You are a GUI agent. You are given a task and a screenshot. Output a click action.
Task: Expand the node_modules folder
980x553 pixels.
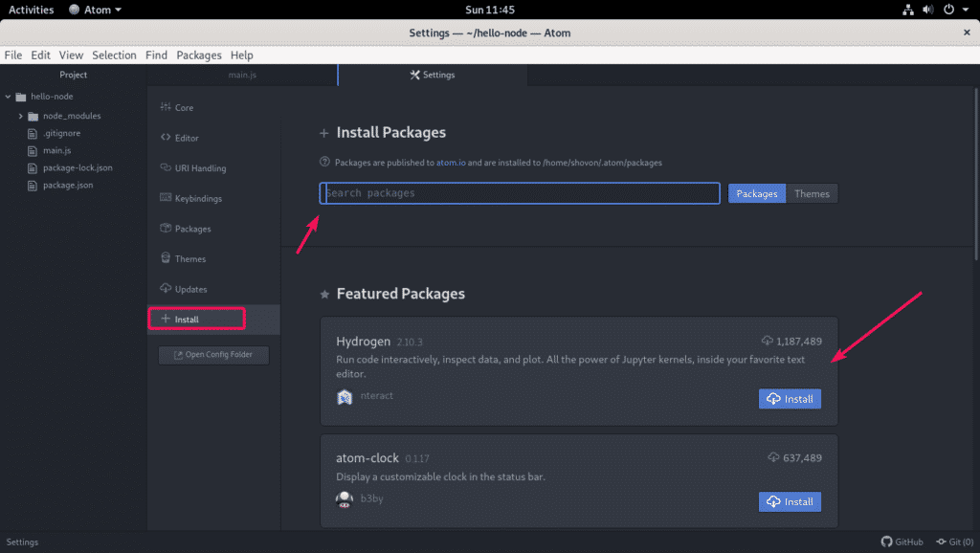pos(20,116)
